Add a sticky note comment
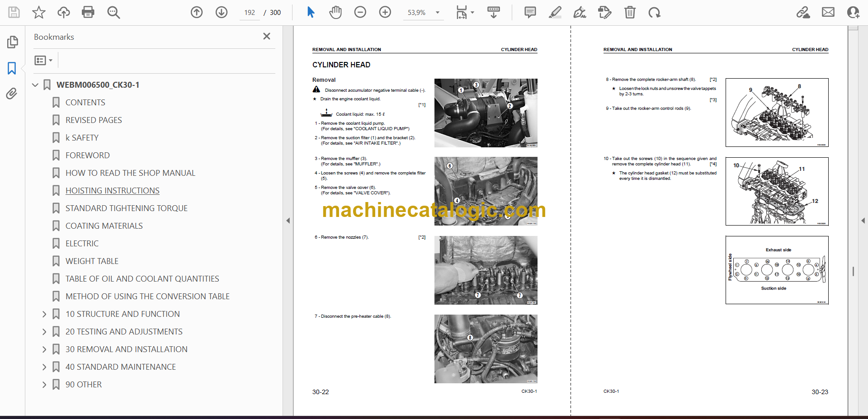This screenshot has width=868, height=419. (530, 12)
